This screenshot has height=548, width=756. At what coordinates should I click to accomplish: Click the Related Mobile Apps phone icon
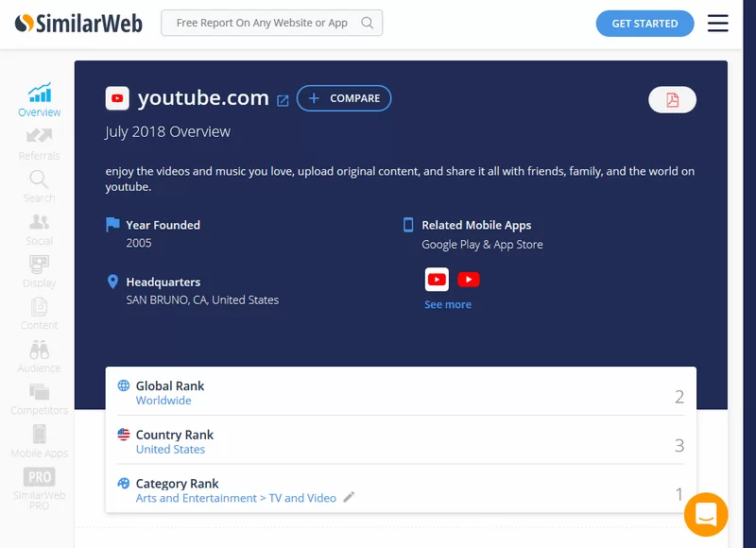pos(408,225)
